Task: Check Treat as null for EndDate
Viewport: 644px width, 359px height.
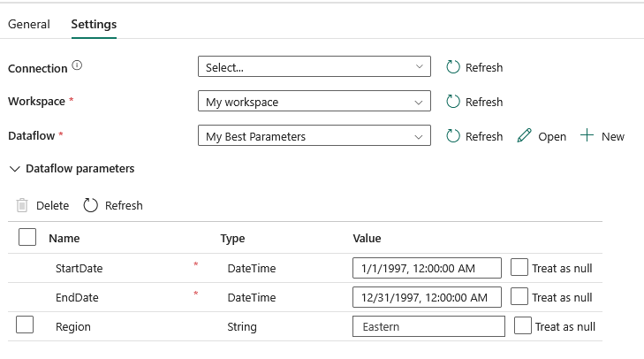Action: tap(520, 297)
